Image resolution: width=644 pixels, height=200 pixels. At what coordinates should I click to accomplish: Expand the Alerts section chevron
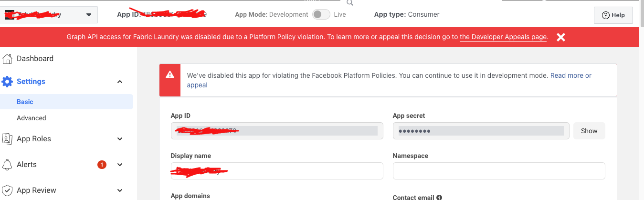tap(120, 165)
